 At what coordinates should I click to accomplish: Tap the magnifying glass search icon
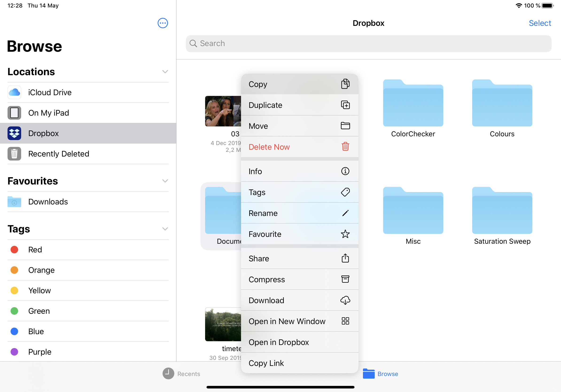(193, 43)
